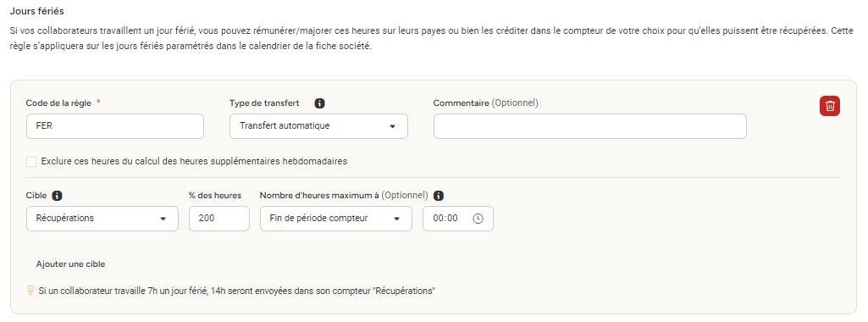Click the % des heures label

[215, 196]
